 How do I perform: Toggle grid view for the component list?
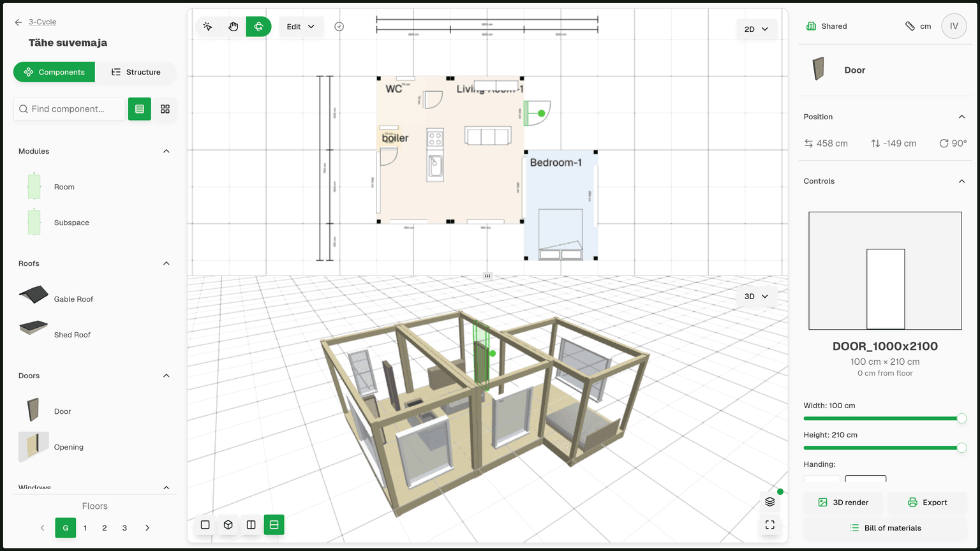[165, 108]
